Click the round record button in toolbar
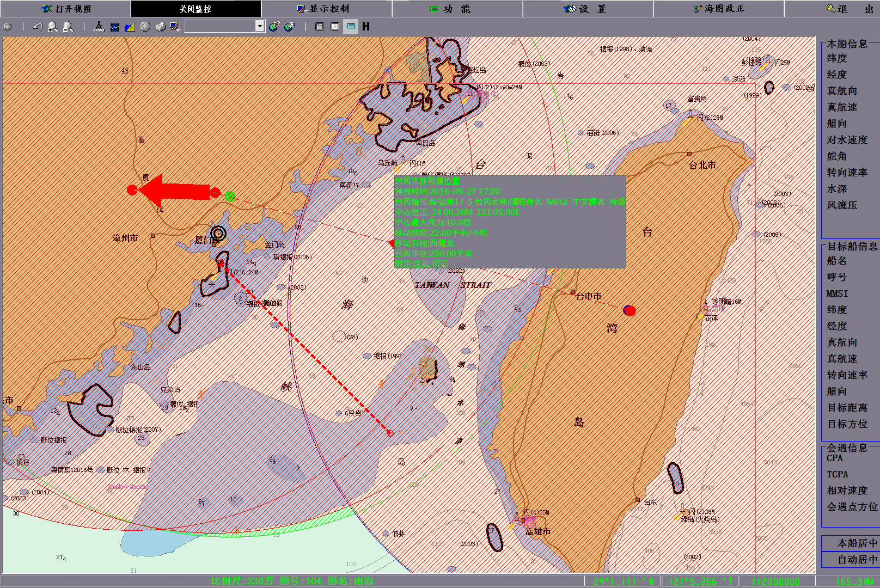Viewport: 880px width, 588px height. coord(8,27)
